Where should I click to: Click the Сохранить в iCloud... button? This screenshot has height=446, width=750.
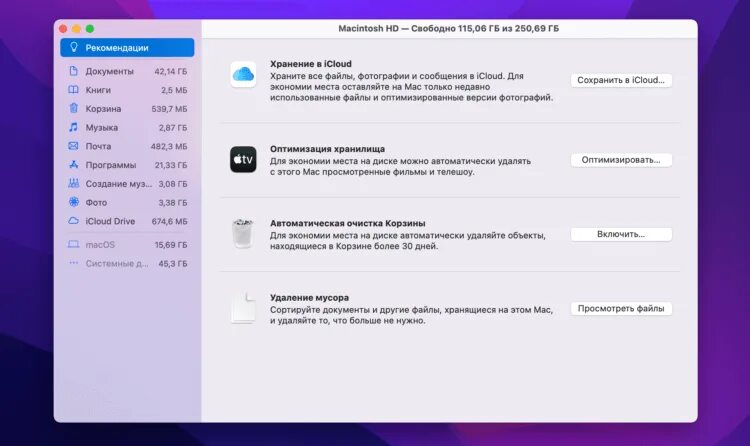(x=621, y=80)
